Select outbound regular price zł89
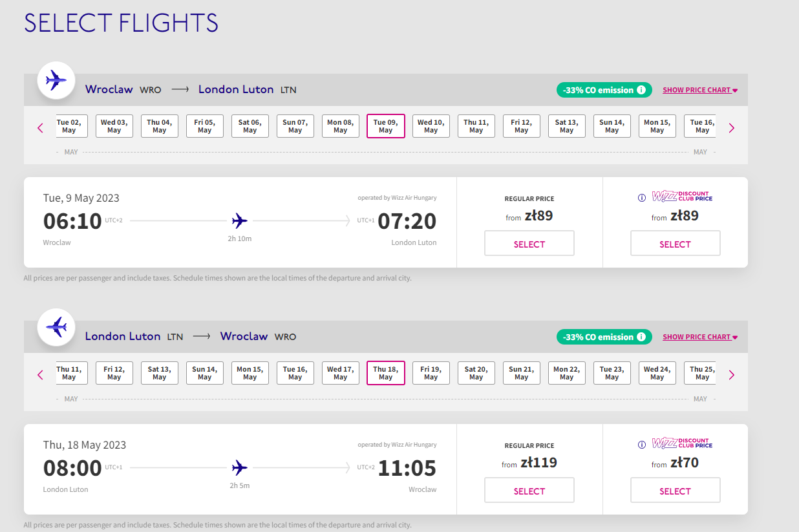The image size is (799, 532). click(x=529, y=244)
